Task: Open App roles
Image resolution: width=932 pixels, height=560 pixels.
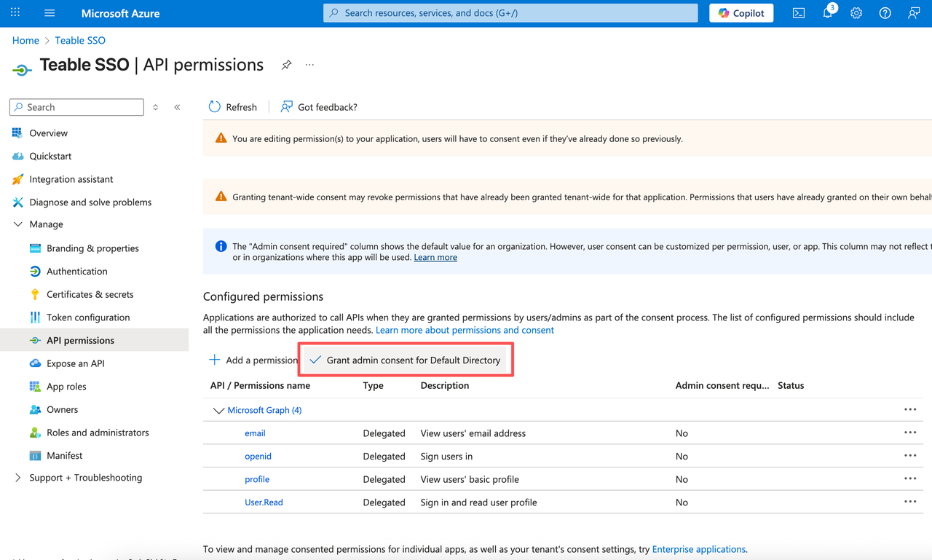Action: 66,387
